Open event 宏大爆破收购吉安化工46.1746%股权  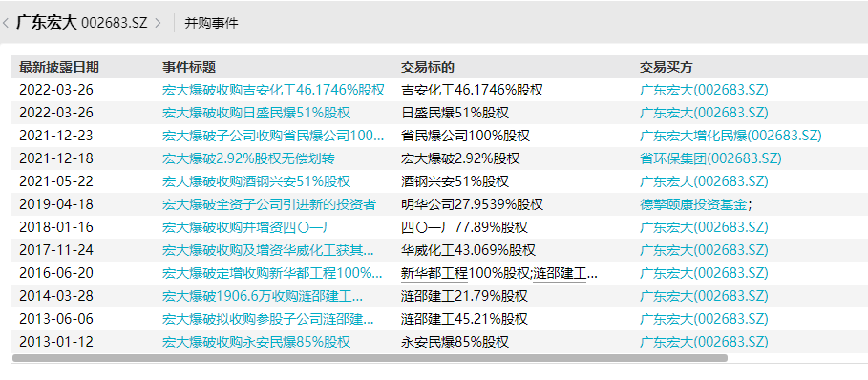pos(273,90)
